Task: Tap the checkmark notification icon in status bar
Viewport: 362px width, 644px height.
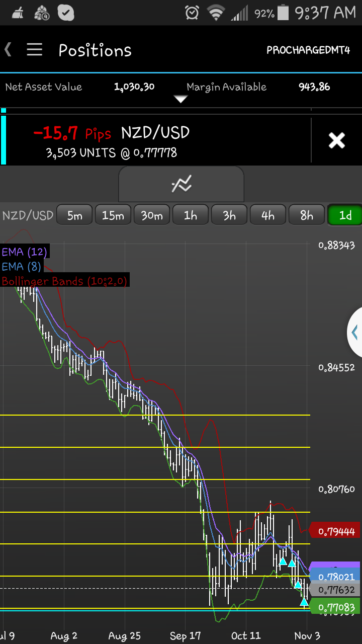Action: [66, 13]
